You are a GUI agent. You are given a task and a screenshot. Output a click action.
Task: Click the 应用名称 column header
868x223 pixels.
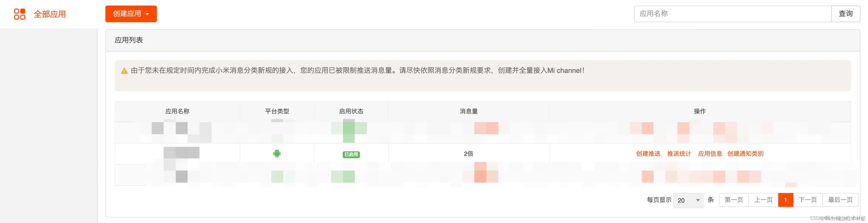177,111
